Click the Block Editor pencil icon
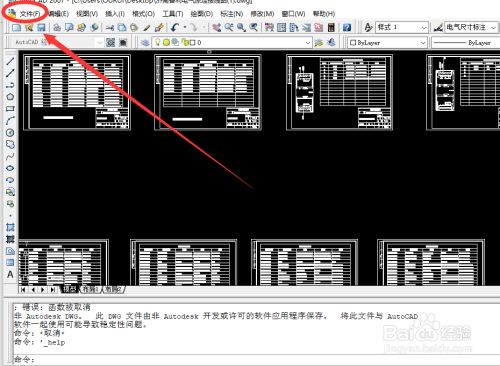This screenshot has width=500, height=366. click(x=159, y=27)
